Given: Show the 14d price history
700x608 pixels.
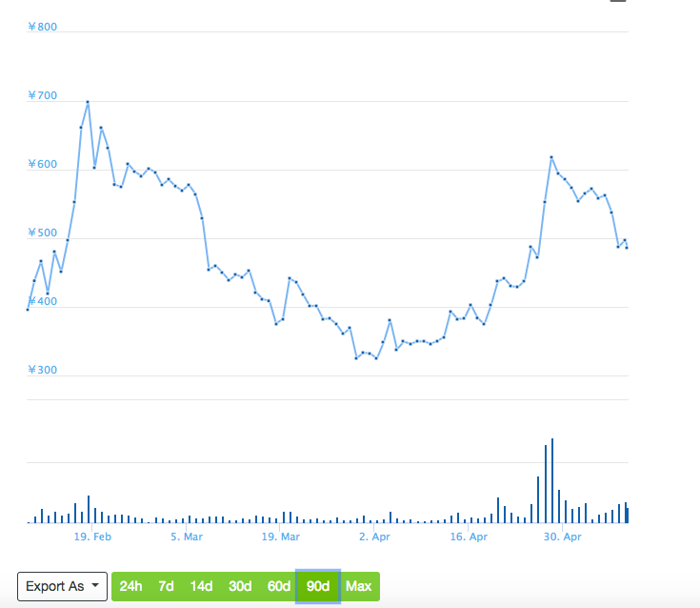Looking at the screenshot, I should [201, 586].
